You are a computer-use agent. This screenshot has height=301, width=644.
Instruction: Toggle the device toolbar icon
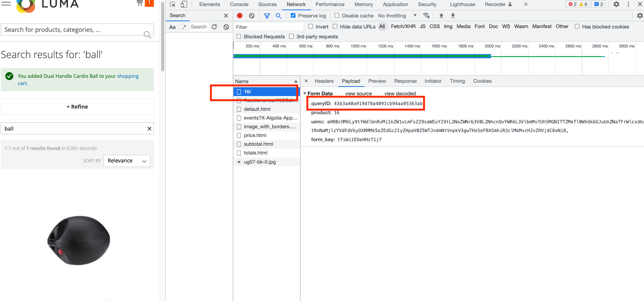pyautogui.click(x=184, y=5)
